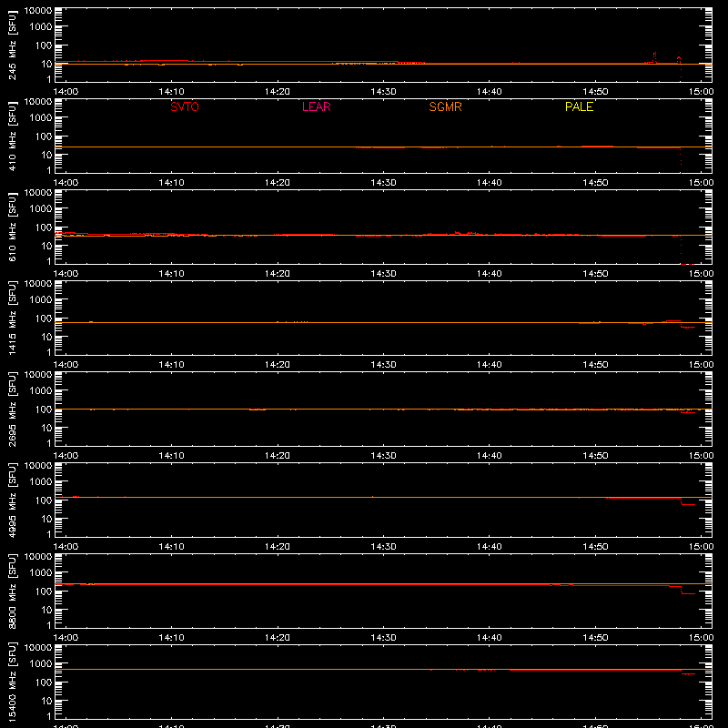Select the 610 MHz [SFU] axis title
Image resolution: width=728 pixels, height=728 pixels.
(12, 227)
